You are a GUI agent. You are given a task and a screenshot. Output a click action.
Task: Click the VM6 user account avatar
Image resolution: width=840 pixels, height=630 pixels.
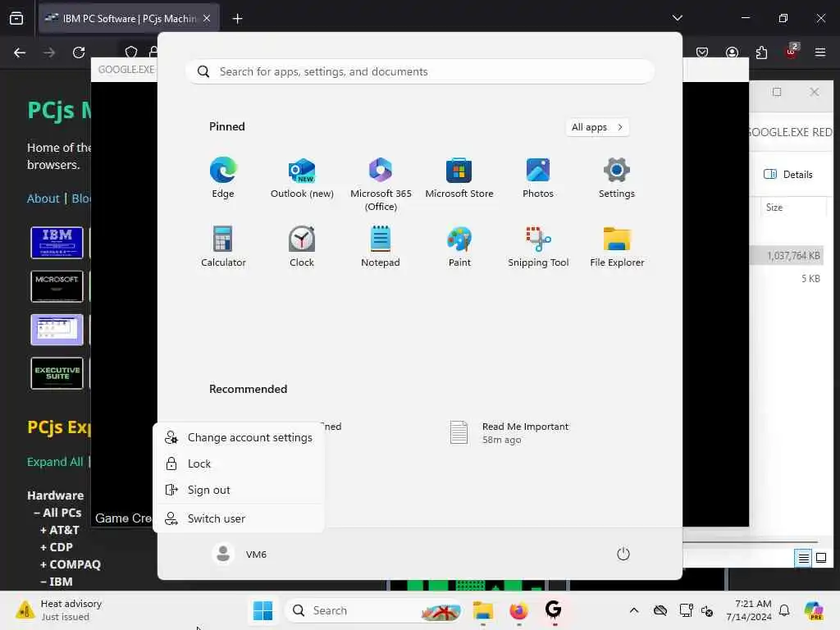(223, 554)
